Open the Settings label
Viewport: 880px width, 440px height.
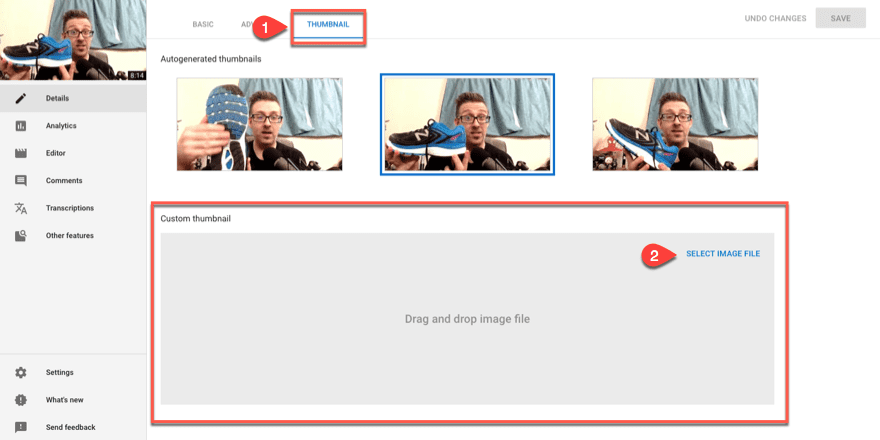59,373
